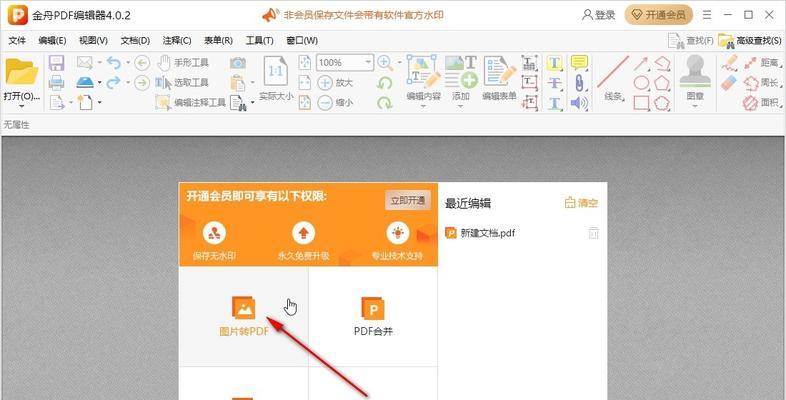
Task: Click the rotate clockwise green icon
Action: pos(384,103)
